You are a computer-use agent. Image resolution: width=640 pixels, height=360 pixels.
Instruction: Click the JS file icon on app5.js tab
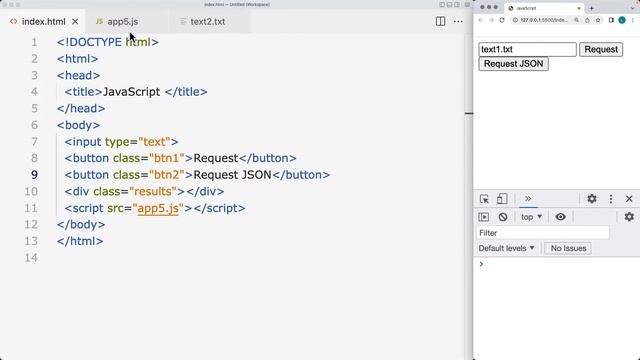coord(99,21)
